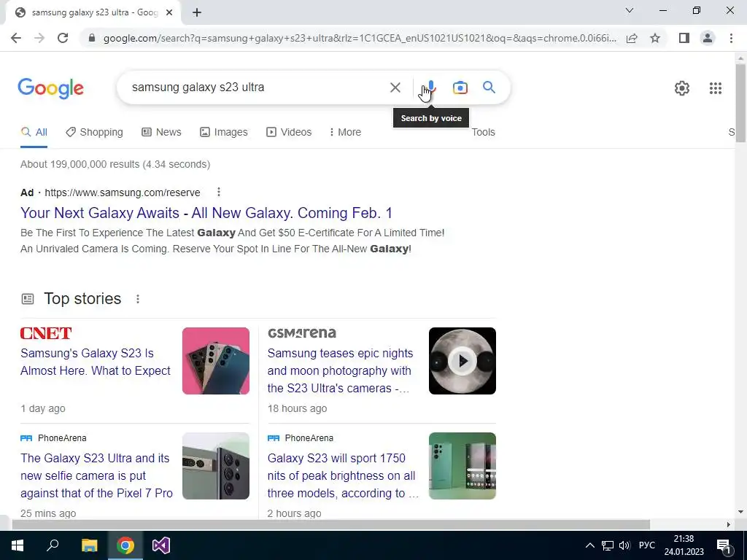747x560 pixels.
Task: Launch Visual Studio from the taskbar
Action: tap(161, 545)
